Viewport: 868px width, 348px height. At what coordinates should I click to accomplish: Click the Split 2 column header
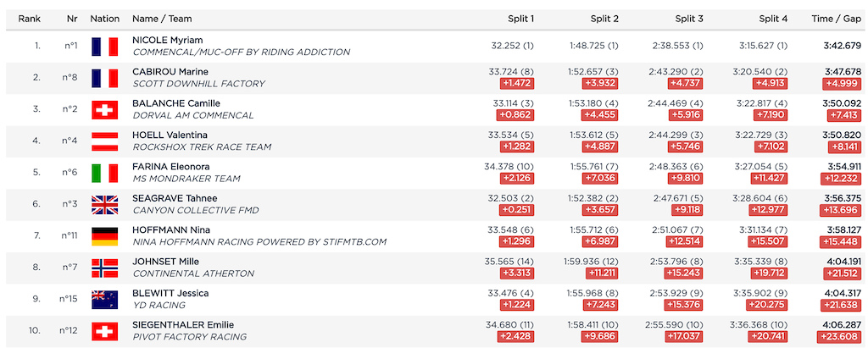604,19
